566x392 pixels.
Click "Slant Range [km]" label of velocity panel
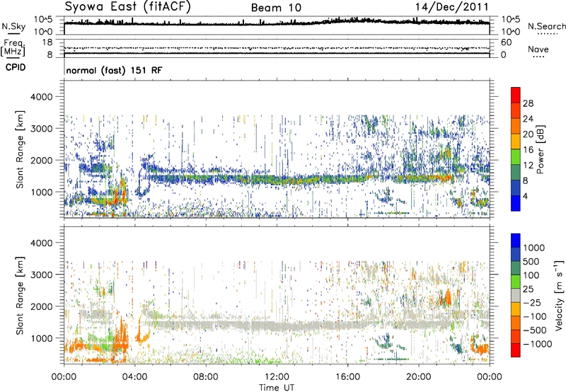pyautogui.click(x=20, y=295)
